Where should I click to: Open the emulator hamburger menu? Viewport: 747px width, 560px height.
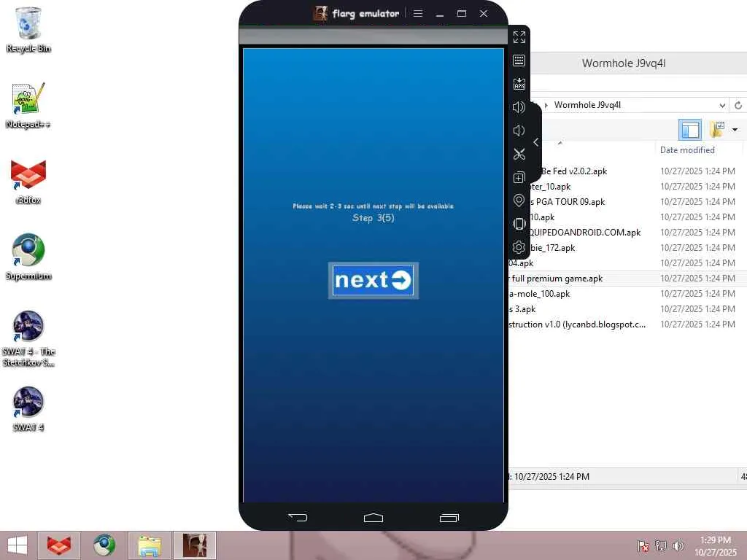pyautogui.click(x=418, y=13)
